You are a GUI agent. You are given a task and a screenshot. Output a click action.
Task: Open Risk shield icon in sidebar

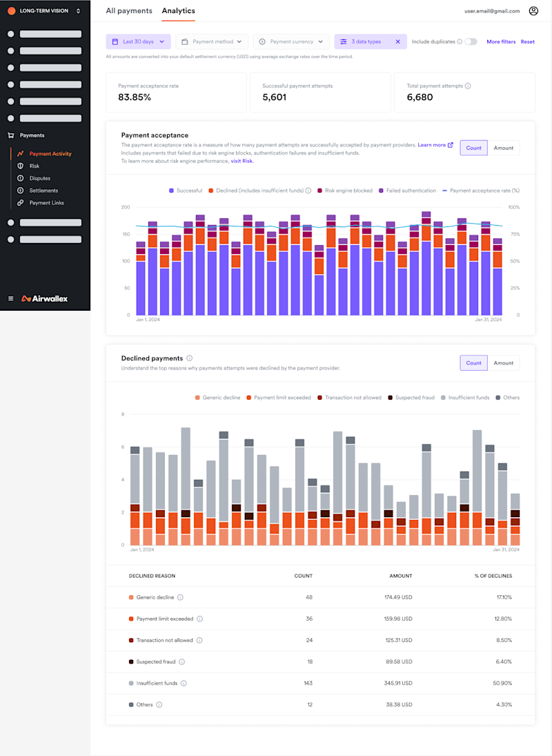coord(20,166)
